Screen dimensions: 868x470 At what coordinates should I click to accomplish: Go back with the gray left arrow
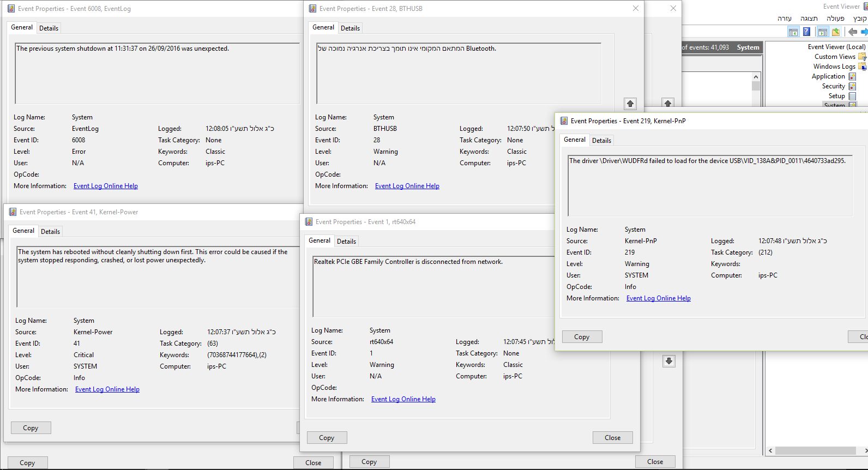(x=853, y=32)
